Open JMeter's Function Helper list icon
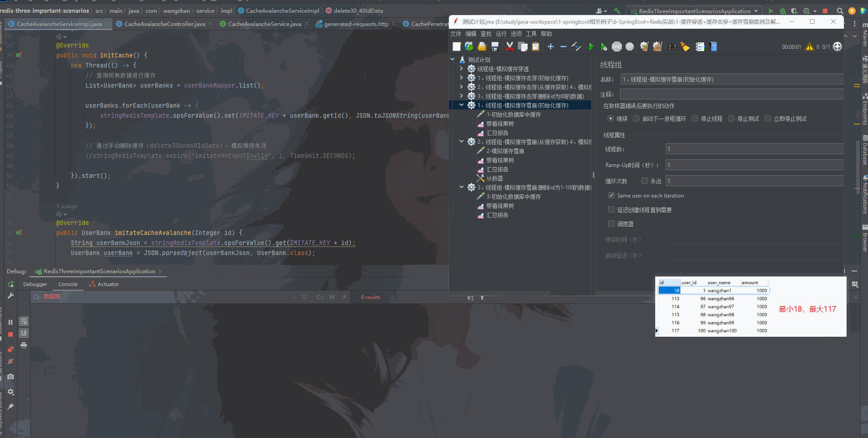This screenshot has height=438, width=868. [x=700, y=47]
